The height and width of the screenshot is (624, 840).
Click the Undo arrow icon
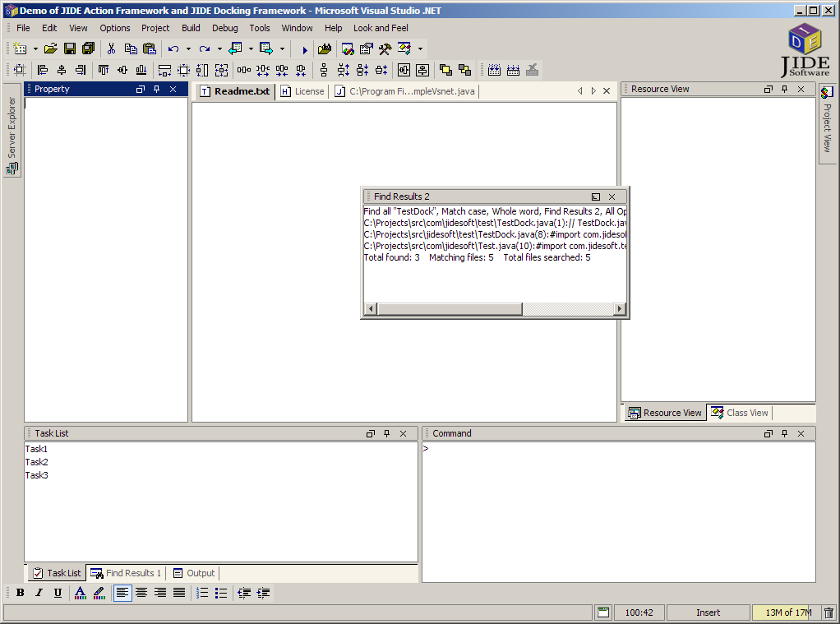pyautogui.click(x=173, y=49)
